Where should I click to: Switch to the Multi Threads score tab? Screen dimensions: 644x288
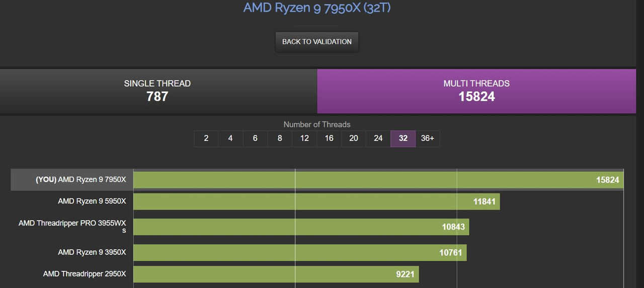[x=476, y=91]
